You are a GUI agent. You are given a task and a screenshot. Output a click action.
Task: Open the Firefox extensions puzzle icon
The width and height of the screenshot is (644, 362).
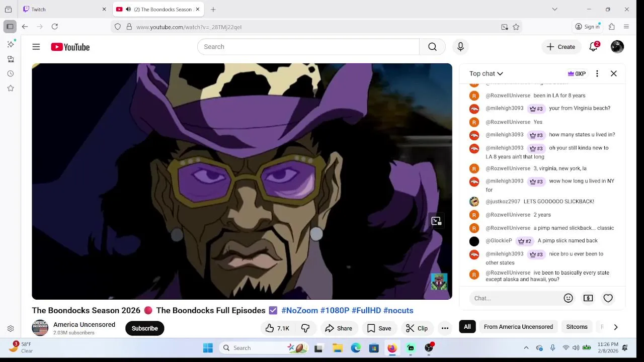(x=612, y=27)
